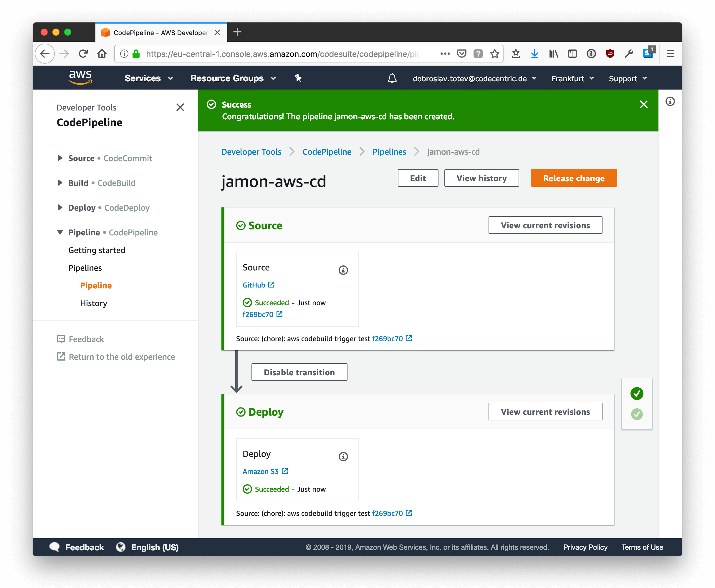
Task: Click the info panel icon at top right
Action: [670, 102]
